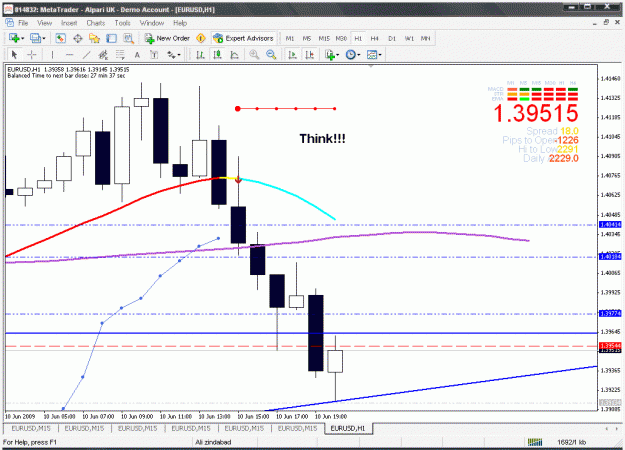Image resolution: width=625 pixels, height=450 pixels.
Task: Switch to Candlesticks chart view
Action: 217,55
